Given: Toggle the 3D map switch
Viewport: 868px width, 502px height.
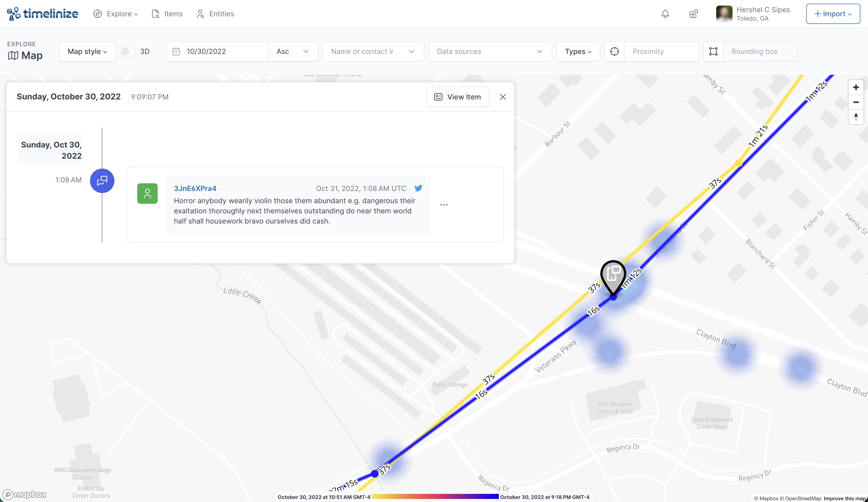Looking at the screenshot, I should tap(127, 51).
